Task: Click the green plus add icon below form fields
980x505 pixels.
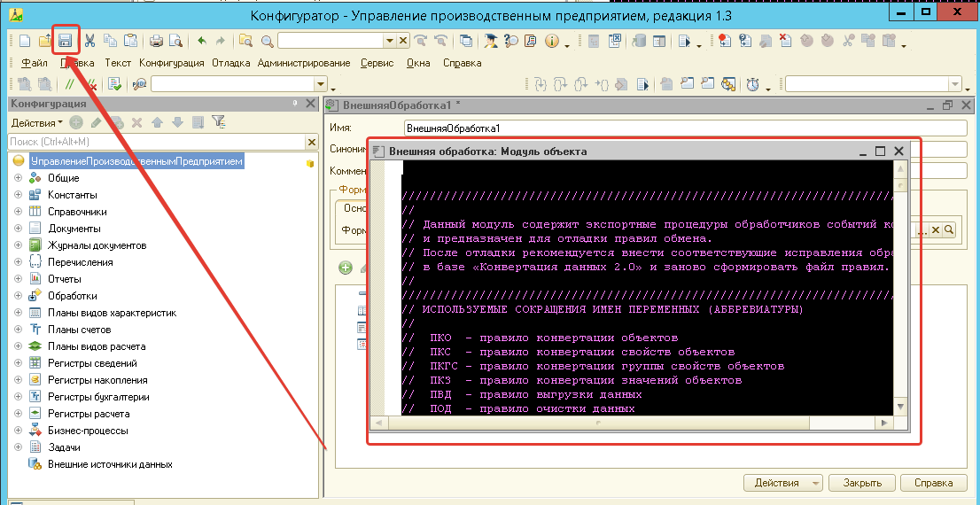Action: coord(346,268)
